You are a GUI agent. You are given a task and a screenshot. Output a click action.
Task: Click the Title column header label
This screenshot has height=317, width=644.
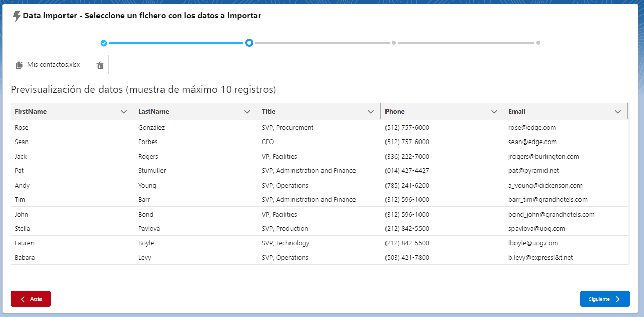point(269,112)
